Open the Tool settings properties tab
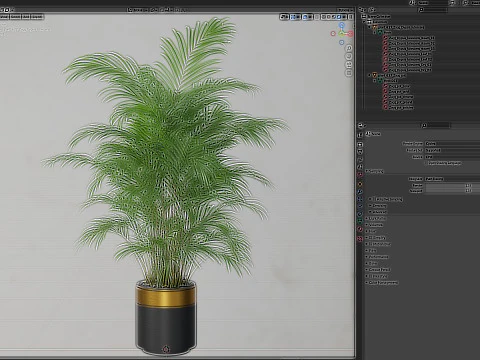 pyautogui.click(x=360, y=135)
